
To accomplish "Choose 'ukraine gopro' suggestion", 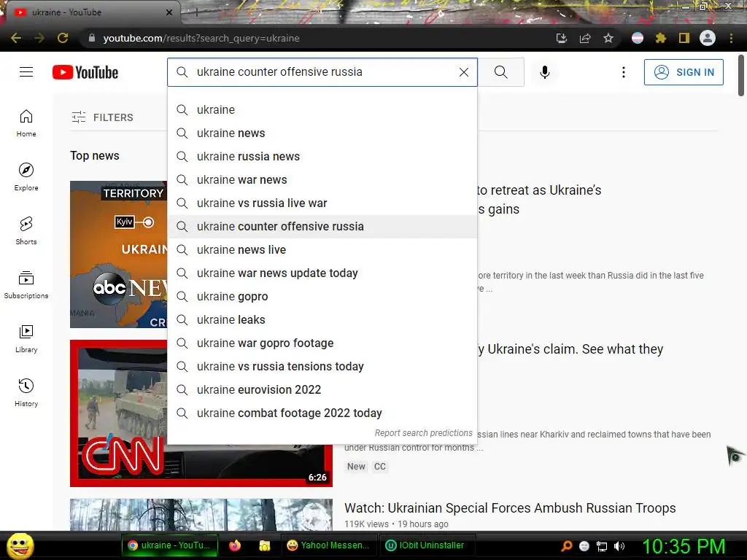I will click(322, 296).
